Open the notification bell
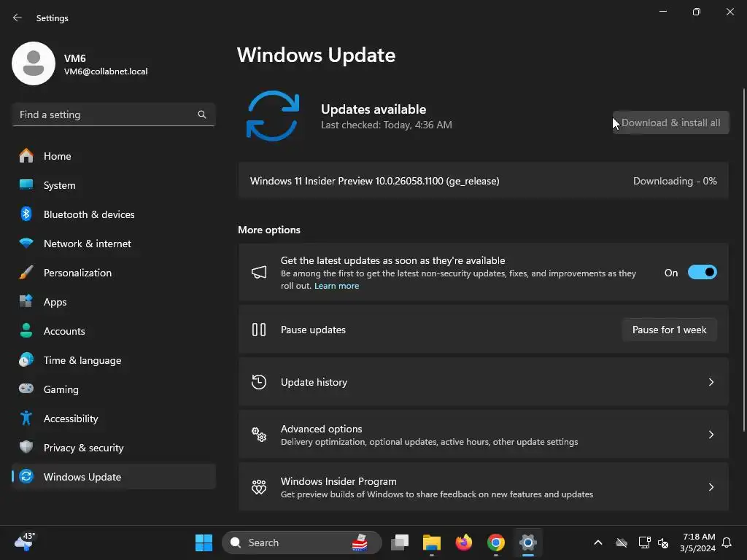 [x=727, y=542]
